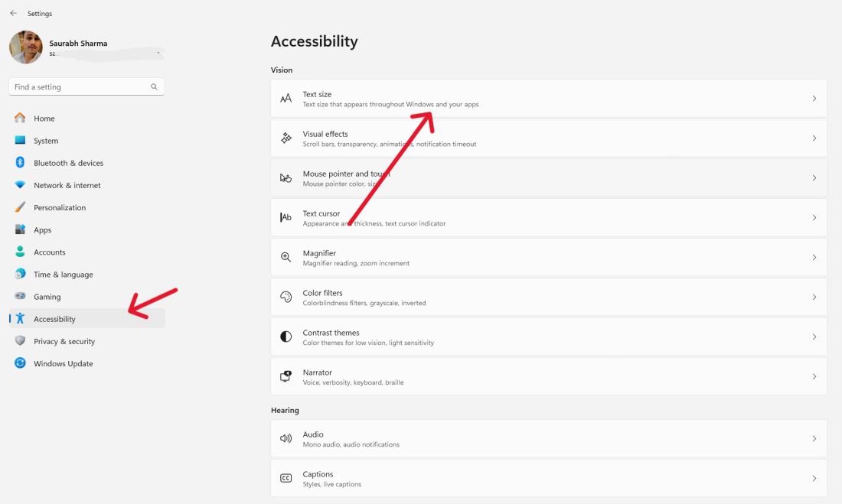The height and width of the screenshot is (504, 842).
Task: Open Contrast themes via its chevron
Action: click(x=814, y=337)
